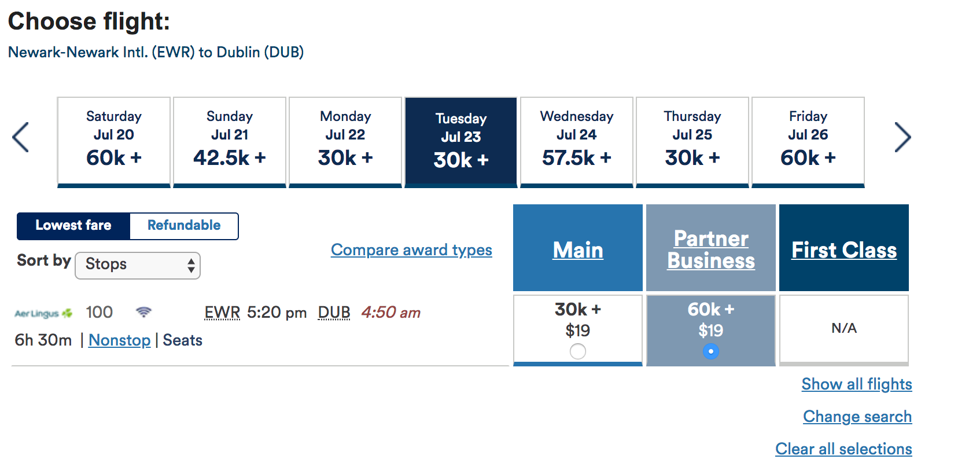
Task: Click the next dates right arrow
Action: [902, 138]
